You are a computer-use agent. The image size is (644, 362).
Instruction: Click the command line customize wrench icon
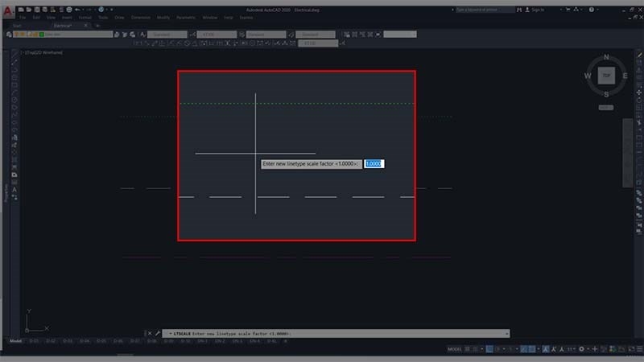(x=157, y=333)
